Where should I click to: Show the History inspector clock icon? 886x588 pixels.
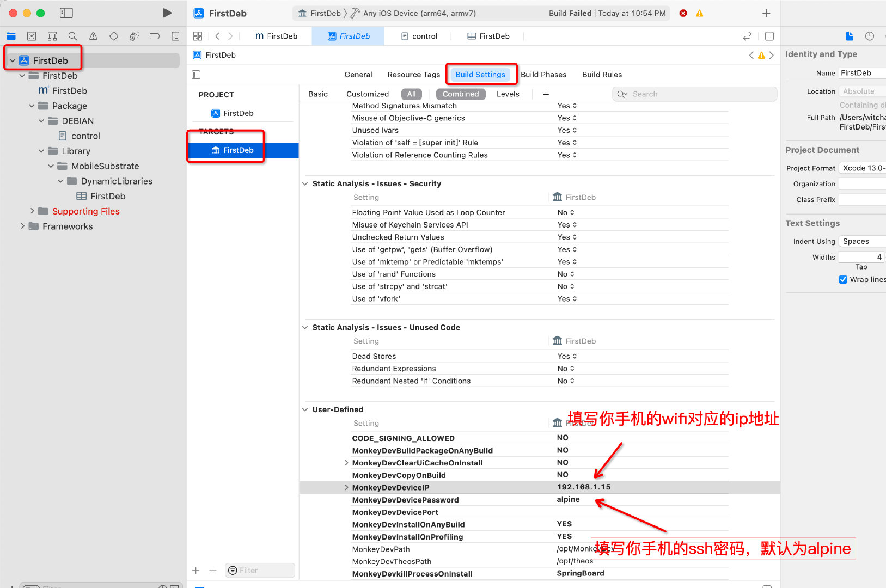coord(870,36)
